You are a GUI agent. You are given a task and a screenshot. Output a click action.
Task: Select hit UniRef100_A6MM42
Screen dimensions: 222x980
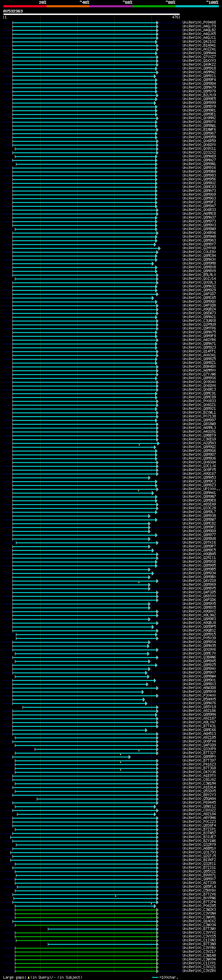pos(199,72)
